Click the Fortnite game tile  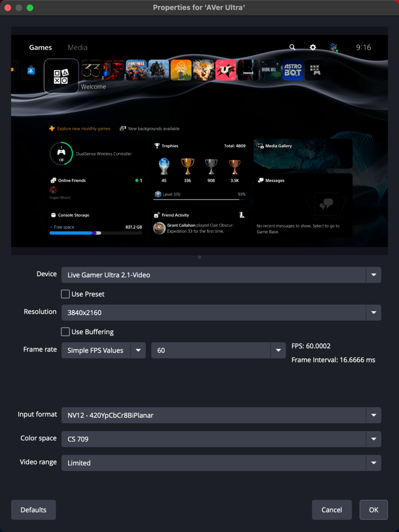click(136, 70)
